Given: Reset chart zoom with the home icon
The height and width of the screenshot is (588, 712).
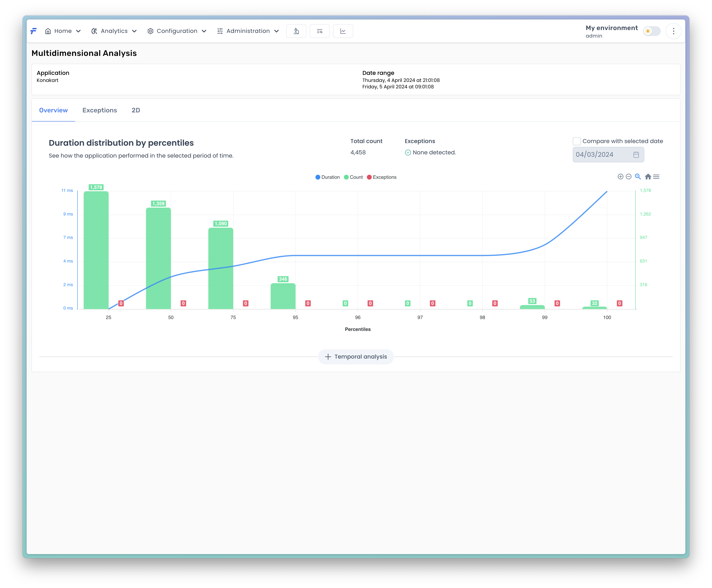Looking at the screenshot, I should point(648,177).
